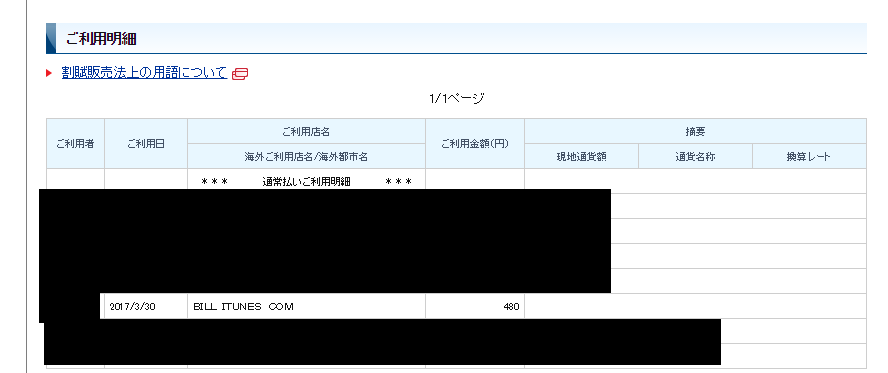Open the 割賦販売法上の用語について link
Image resolution: width=888 pixels, height=373 pixels.
point(144,73)
